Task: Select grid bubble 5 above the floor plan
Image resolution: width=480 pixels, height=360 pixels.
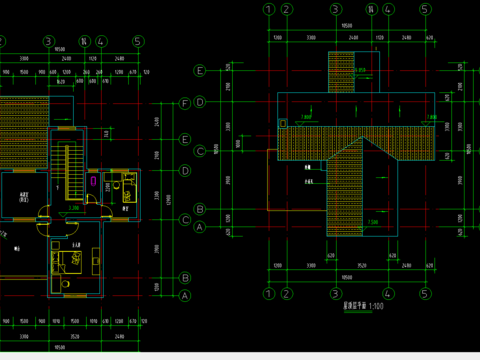Action: pyautogui.click(x=138, y=41)
